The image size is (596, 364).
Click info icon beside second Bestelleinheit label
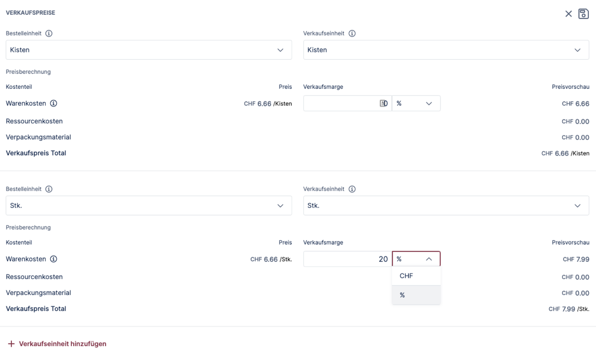(49, 189)
